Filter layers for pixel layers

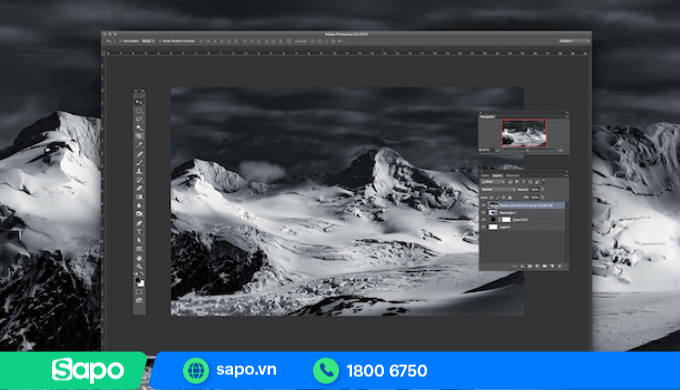tap(510, 182)
